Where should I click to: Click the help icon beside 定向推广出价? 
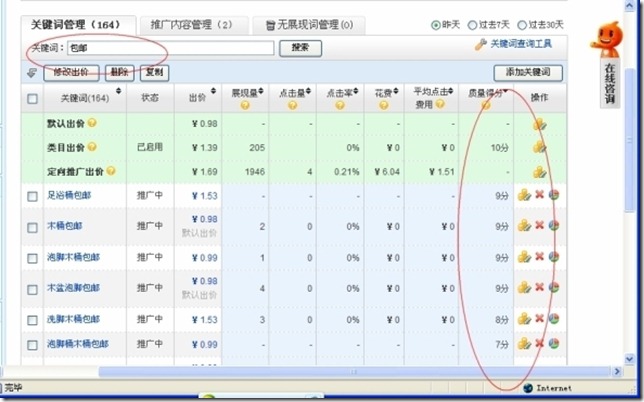111,171
